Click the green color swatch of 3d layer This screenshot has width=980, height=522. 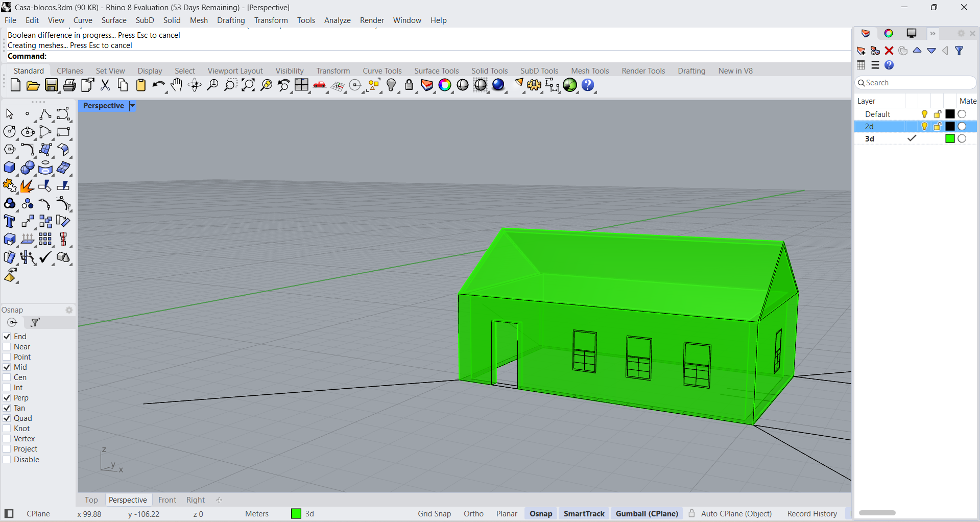click(x=950, y=139)
